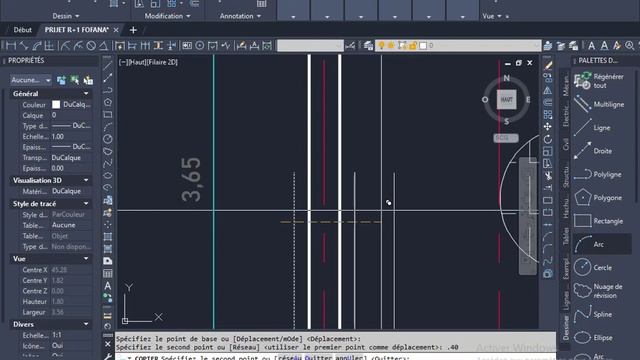
Task: Close the PRIJET R+1 FOFANA tab
Action: coord(116,30)
